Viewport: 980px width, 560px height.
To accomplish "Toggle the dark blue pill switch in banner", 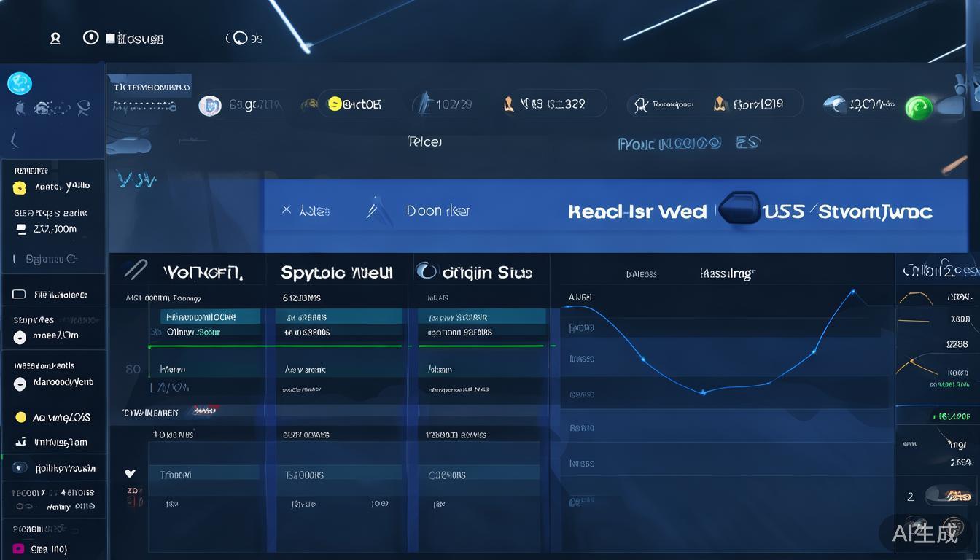I will [x=738, y=209].
